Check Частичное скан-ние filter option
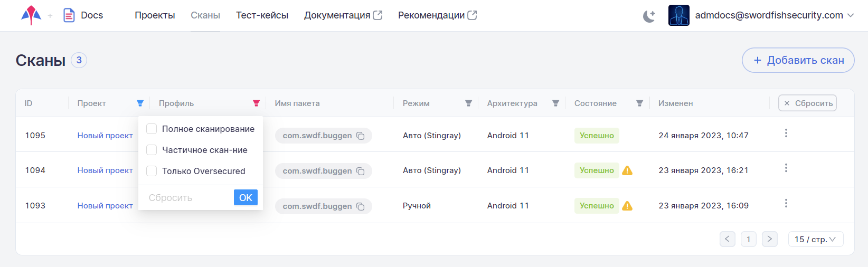This screenshot has width=868, height=267. coord(152,150)
